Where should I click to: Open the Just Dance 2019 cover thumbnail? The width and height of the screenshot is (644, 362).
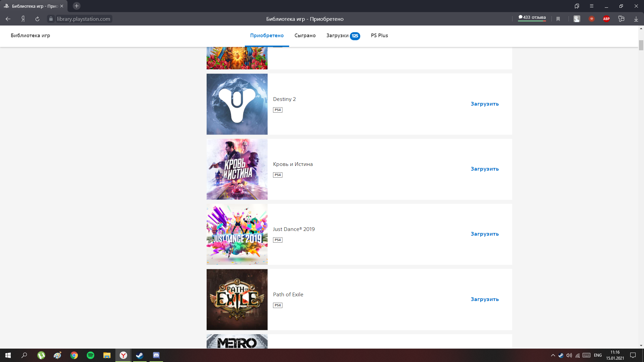point(237,234)
